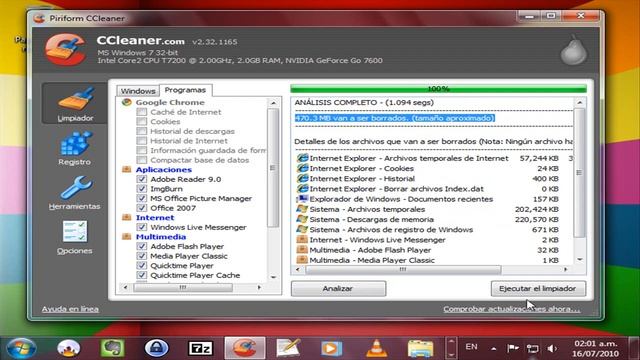Toggle Adobe Flash Player checkbox
Viewport: 640px width, 360px height.
click(x=142, y=246)
